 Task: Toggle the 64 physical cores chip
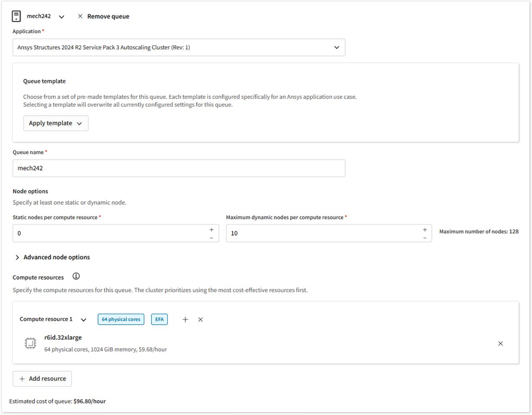click(x=121, y=319)
